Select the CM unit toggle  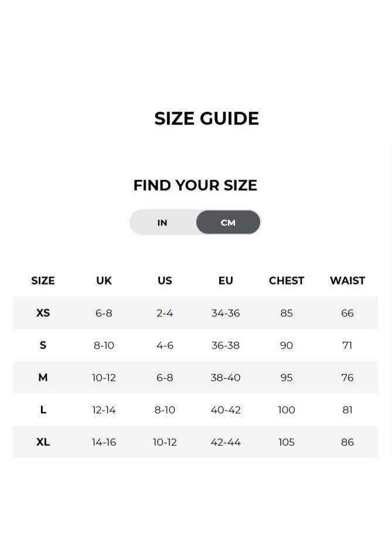click(228, 223)
